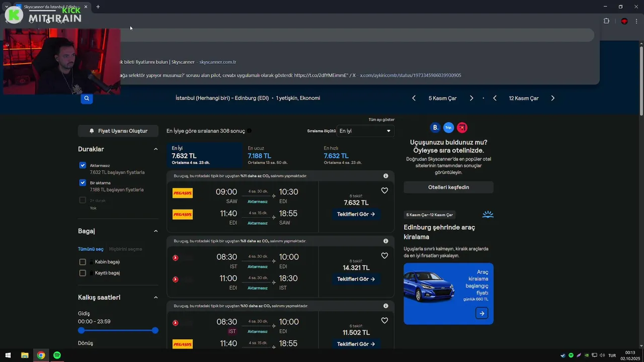The width and height of the screenshot is (644, 362).
Task: Click info icon beside 308 sonuç
Action: (x=249, y=131)
